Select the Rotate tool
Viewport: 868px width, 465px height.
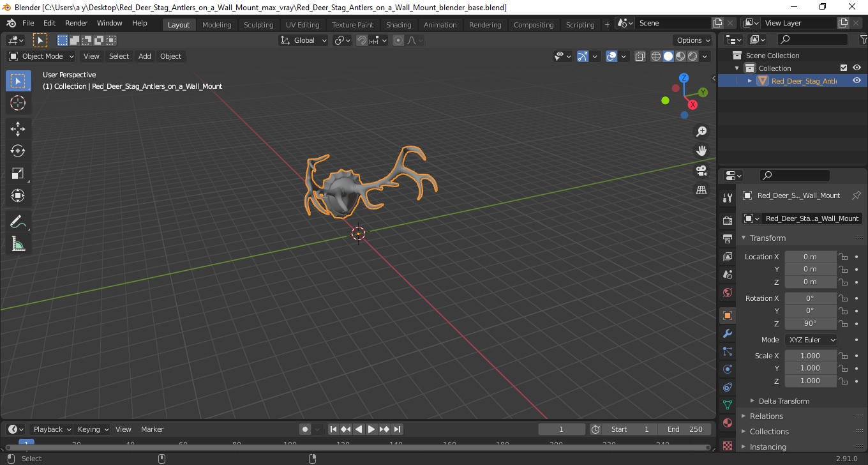[18, 151]
